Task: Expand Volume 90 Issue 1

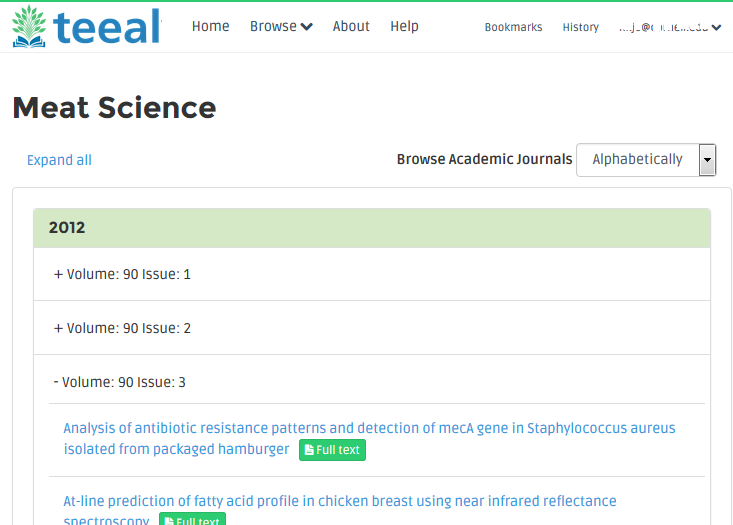Action: [x=122, y=274]
